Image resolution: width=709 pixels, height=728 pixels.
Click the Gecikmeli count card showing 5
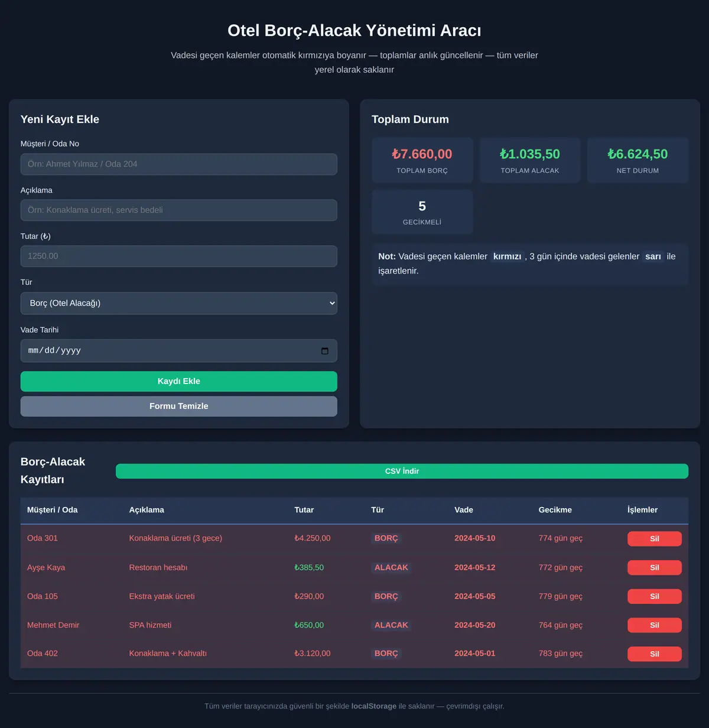[x=422, y=212]
